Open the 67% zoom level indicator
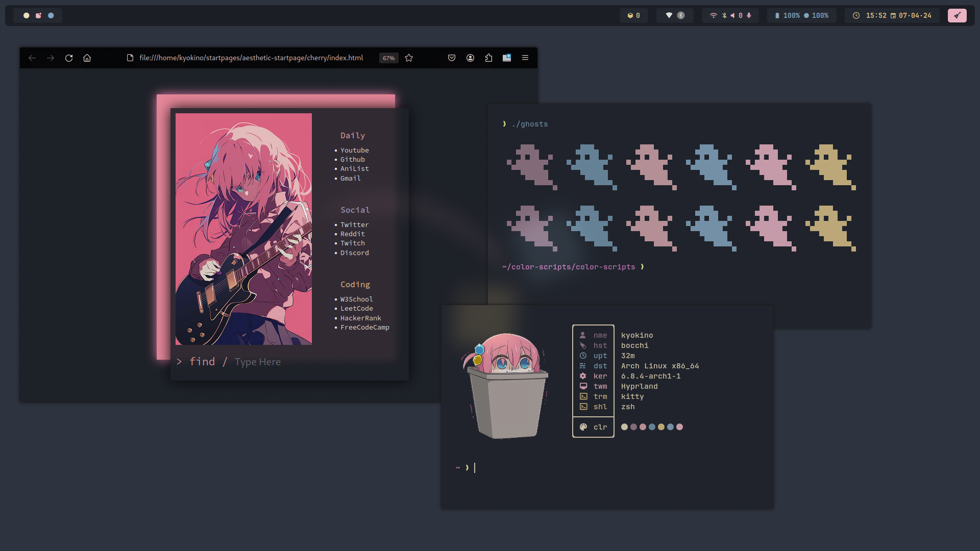The width and height of the screenshot is (980, 551). pyautogui.click(x=388, y=58)
